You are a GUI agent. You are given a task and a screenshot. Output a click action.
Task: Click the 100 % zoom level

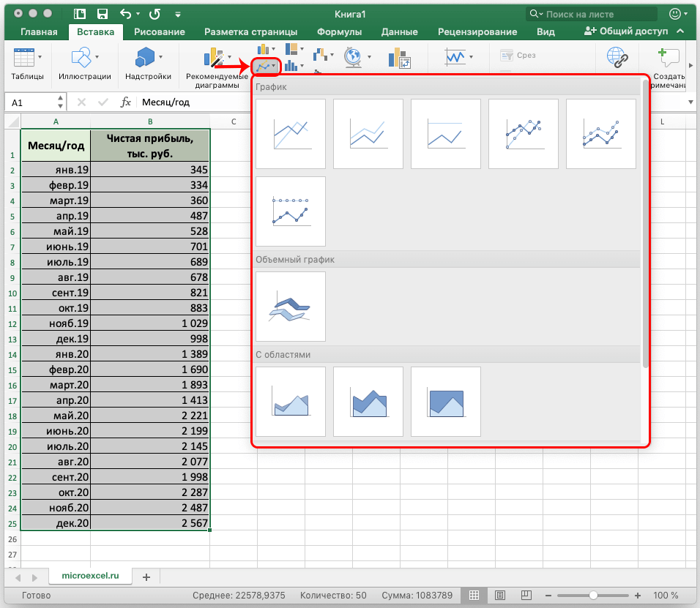pos(665,596)
